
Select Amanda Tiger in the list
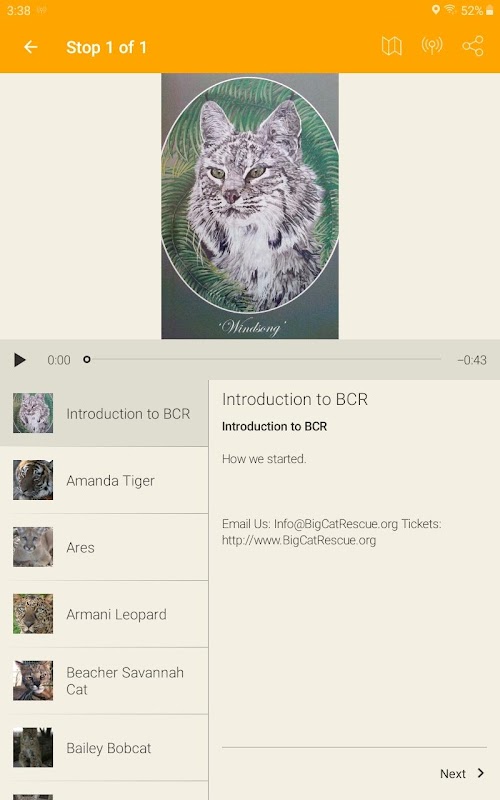tap(104, 480)
